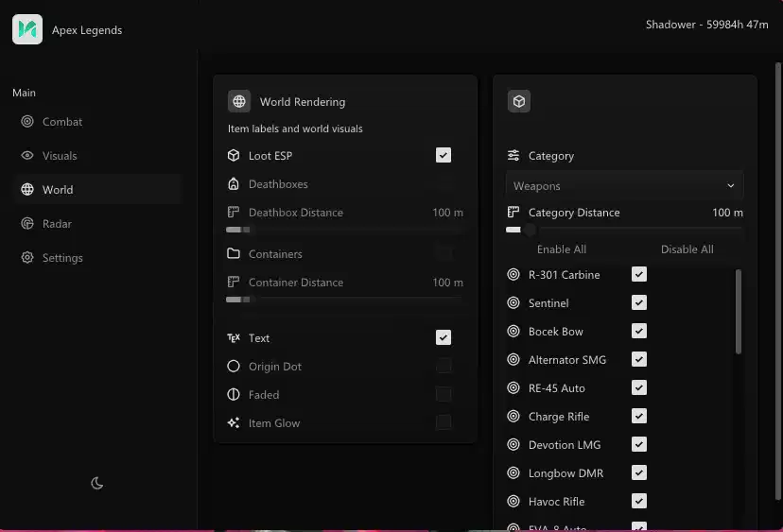Click the Disable All button
The width and height of the screenshot is (783, 532).
point(687,249)
